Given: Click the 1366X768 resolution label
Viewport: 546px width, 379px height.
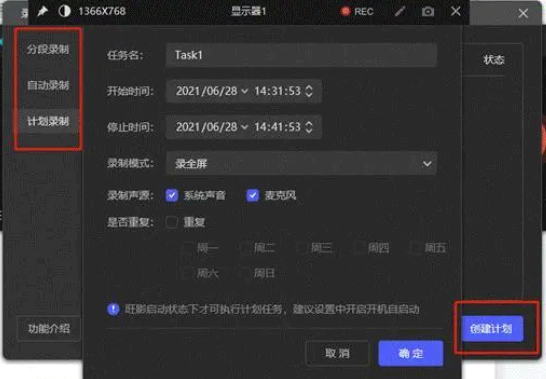Looking at the screenshot, I should (x=102, y=11).
